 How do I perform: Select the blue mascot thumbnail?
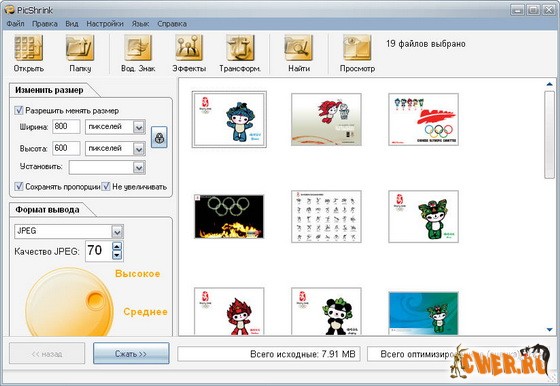tap(229, 119)
